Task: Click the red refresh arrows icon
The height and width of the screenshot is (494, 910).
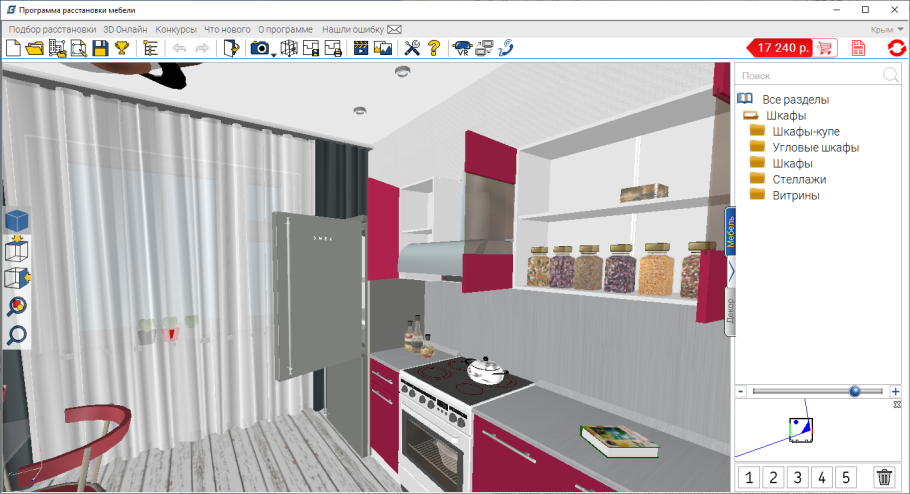Action: (x=896, y=48)
